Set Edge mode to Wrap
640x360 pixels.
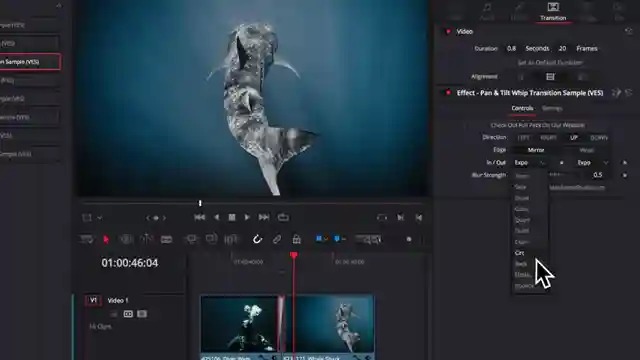[x=587, y=150]
